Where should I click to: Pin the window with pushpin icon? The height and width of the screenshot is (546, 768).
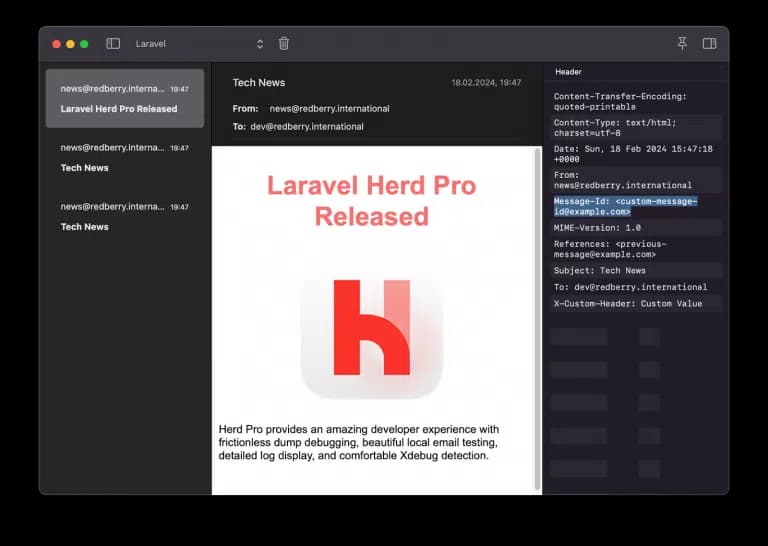point(682,44)
